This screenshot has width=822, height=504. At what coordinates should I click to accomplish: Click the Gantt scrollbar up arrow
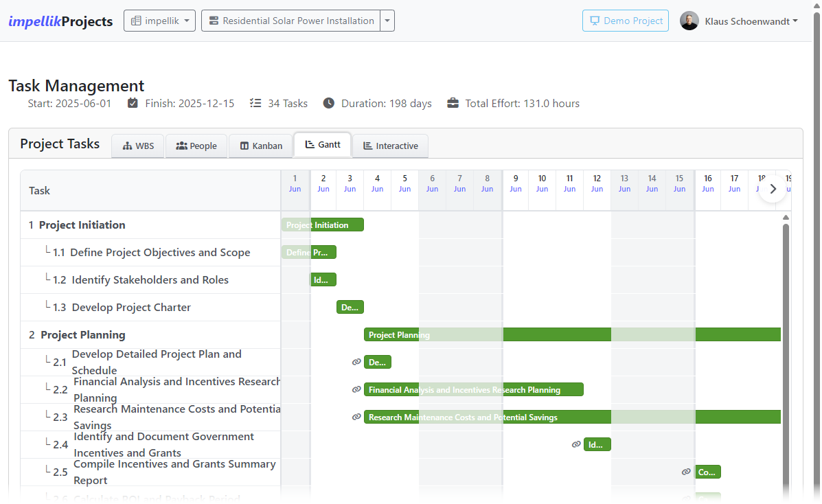786,217
